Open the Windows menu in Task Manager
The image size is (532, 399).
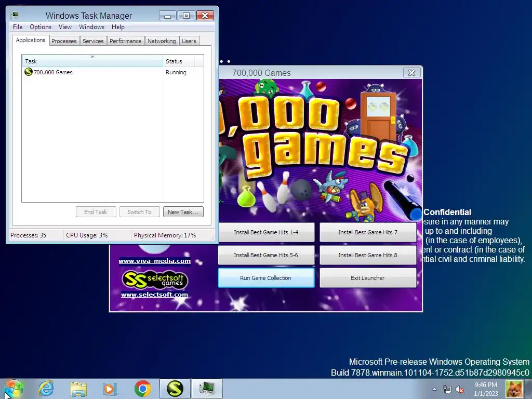click(91, 27)
